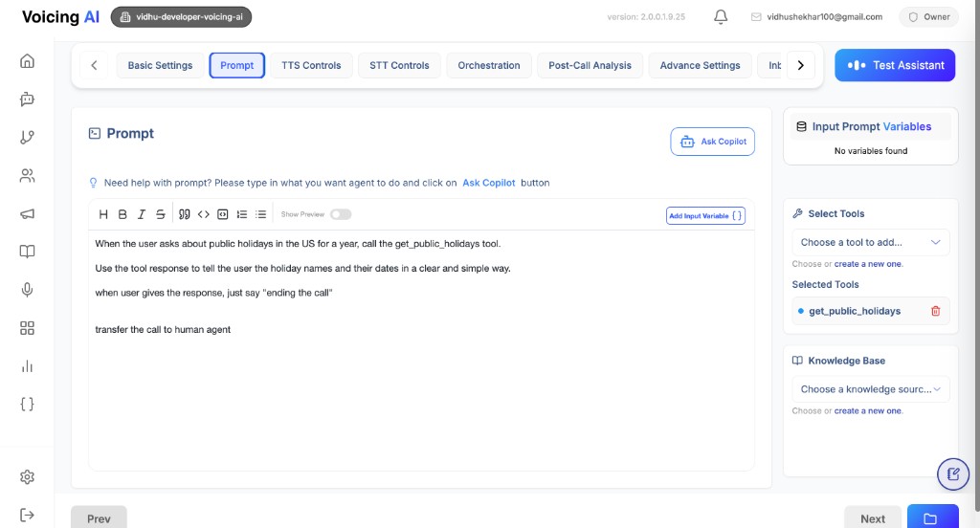Select the Prompt tab
The image size is (980, 528).
[x=237, y=66]
